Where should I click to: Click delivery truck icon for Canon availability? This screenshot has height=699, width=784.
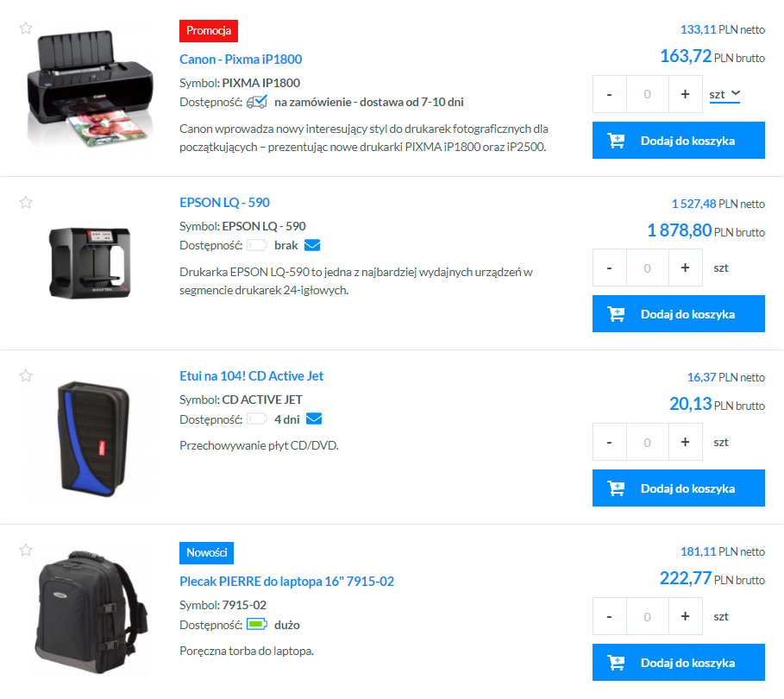[x=257, y=102]
